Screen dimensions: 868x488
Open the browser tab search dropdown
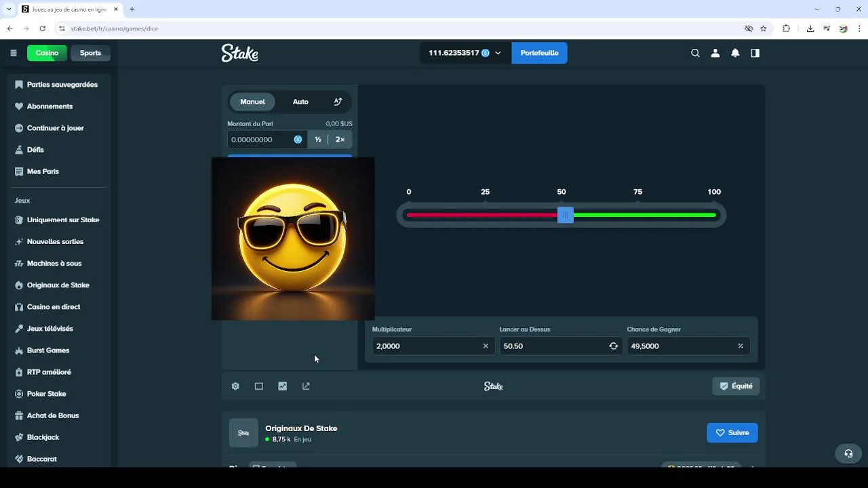pos(9,9)
